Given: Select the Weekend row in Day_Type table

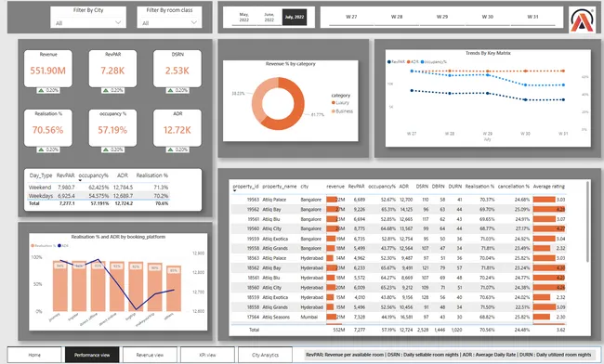Looking at the screenshot, I should [x=98, y=188].
